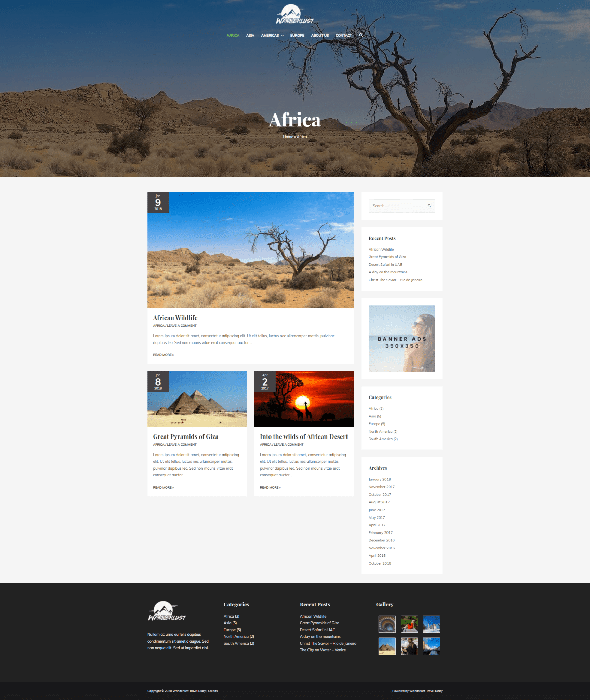This screenshot has width=590, height=700.
Task: Click Powered by Wanderlust Travel Diary
Action: pos(417,691)
